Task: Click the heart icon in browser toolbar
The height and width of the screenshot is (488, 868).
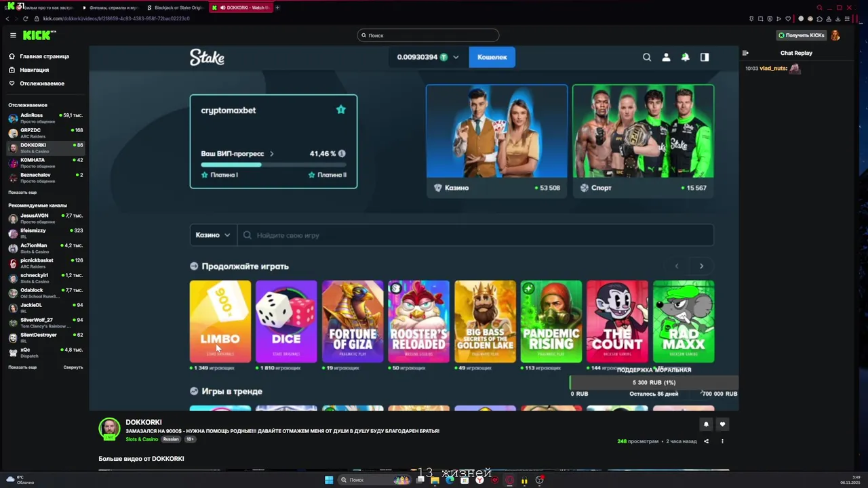Action: (787, 19)
